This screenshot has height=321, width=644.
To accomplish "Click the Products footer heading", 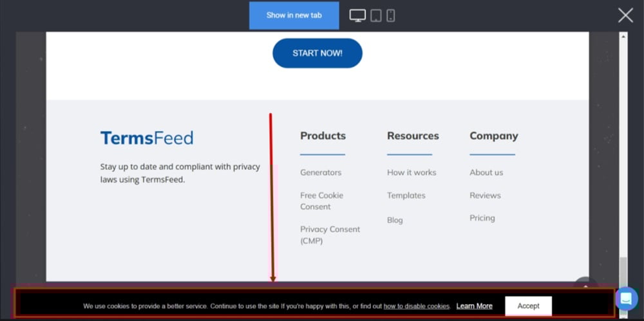I will coord(323,136).
